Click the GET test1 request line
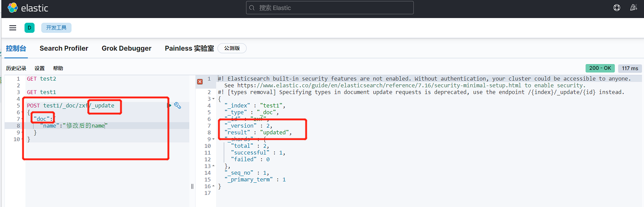The height and width of the screenshot is (207, 644). point(42,92)
